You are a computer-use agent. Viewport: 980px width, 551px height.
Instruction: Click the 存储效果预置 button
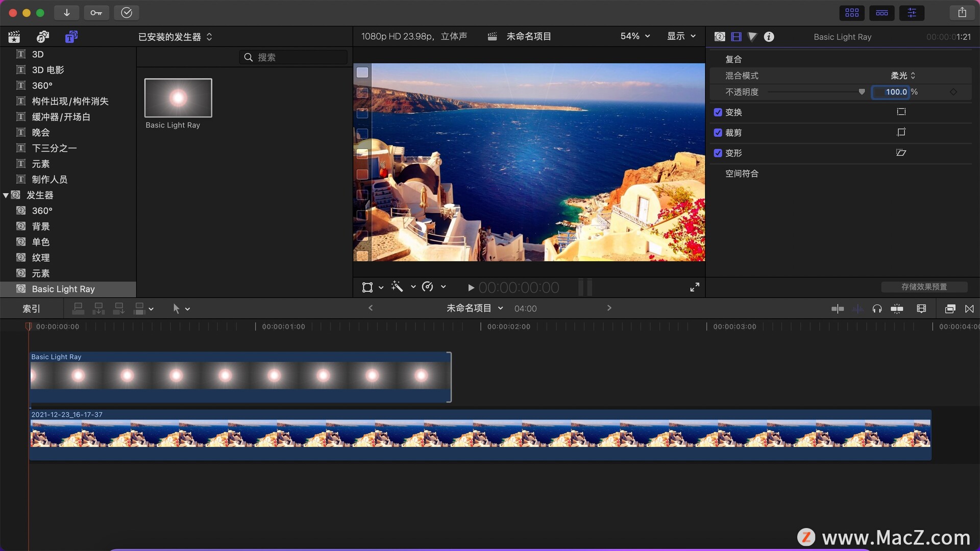point(924,287)
